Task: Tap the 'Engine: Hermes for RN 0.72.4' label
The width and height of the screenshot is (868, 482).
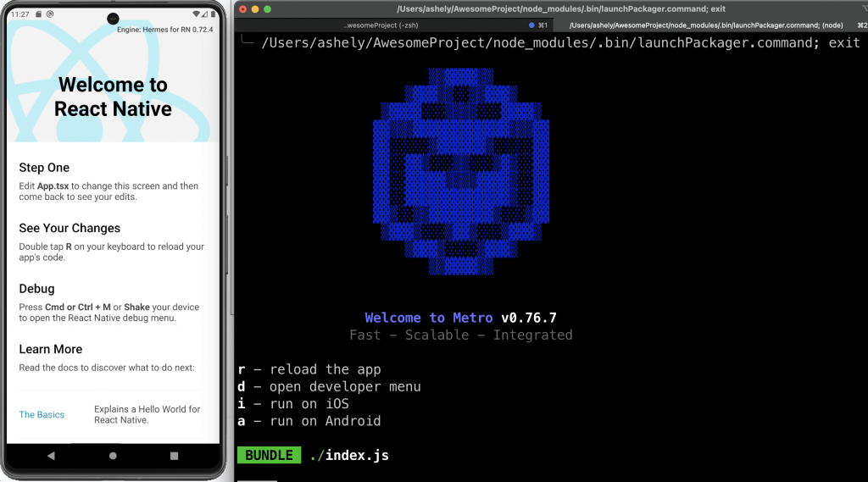Action: pos(165,30)
